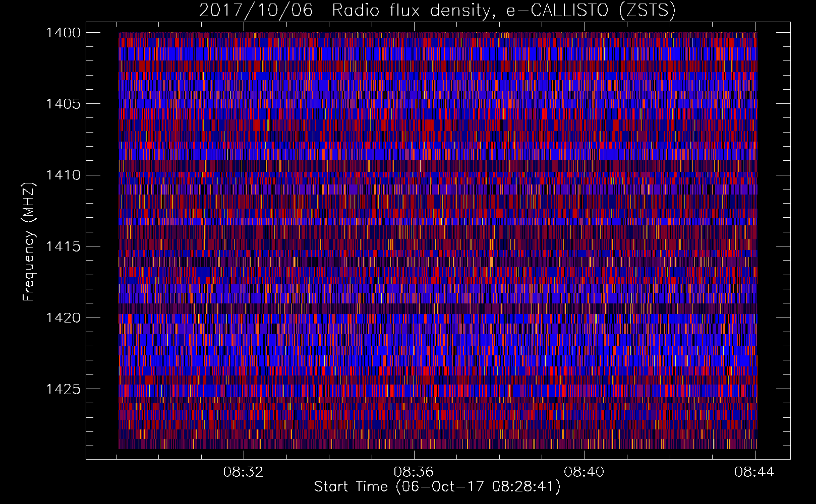Click the 08:36 time tick label

click(414, 472)
